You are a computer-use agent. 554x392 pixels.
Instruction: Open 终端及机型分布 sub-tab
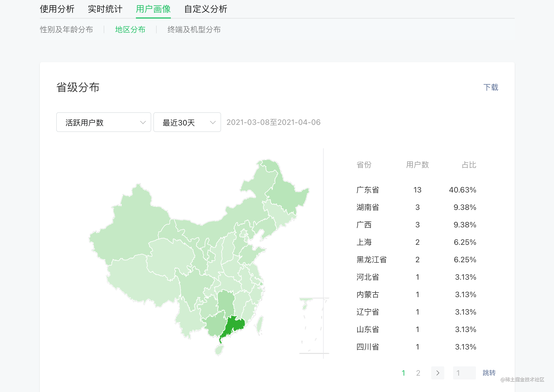coord(194,29)
